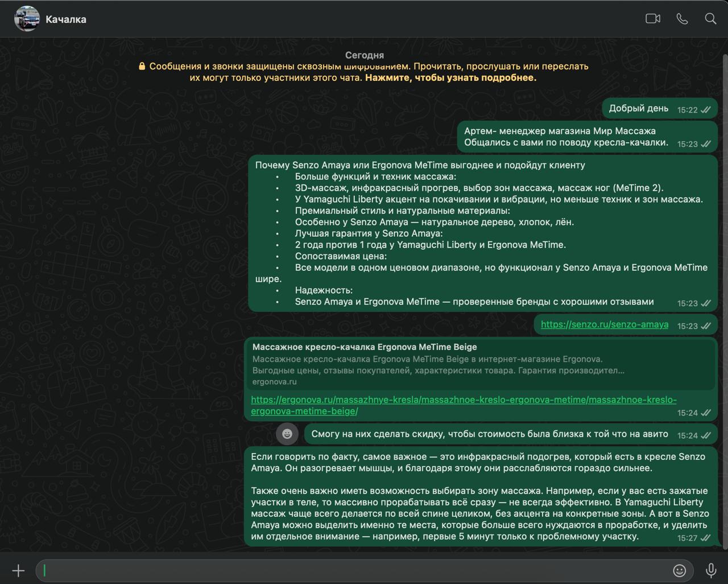Open the senzo.ru/senzo-amaya link
The height and width of the screenshot is (584, 728).
pyautogui.click(x=605, y=324)
